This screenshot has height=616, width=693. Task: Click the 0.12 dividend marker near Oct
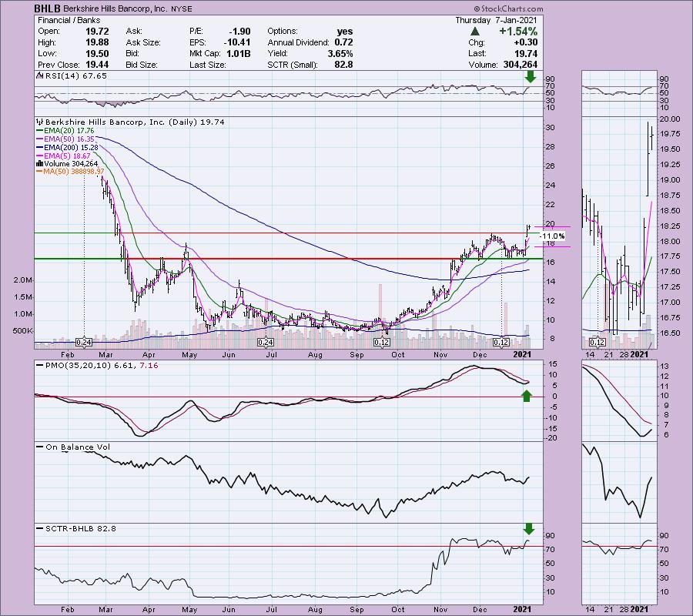tap(381, 343)
